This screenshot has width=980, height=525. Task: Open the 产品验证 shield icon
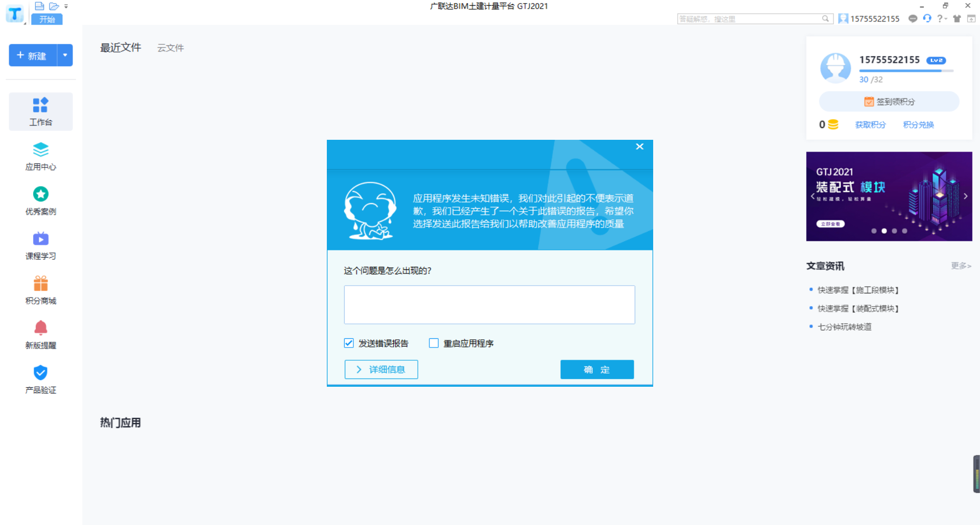click(41, 372)
